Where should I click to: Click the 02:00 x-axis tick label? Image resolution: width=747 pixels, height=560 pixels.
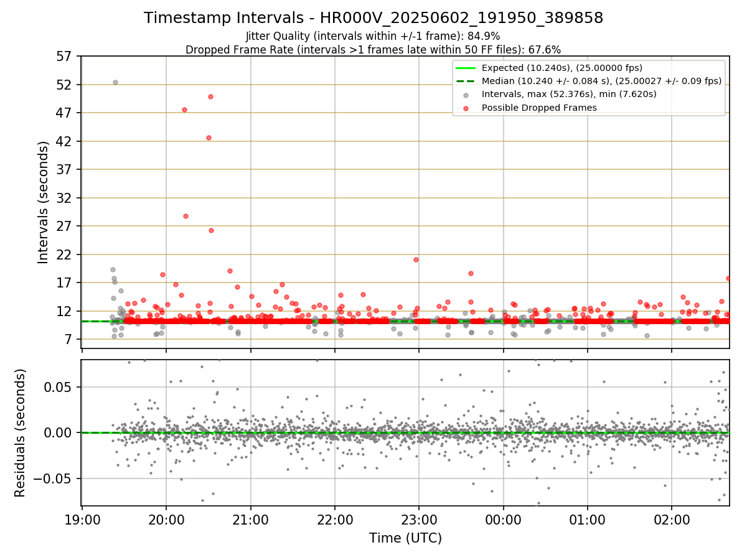672,519
